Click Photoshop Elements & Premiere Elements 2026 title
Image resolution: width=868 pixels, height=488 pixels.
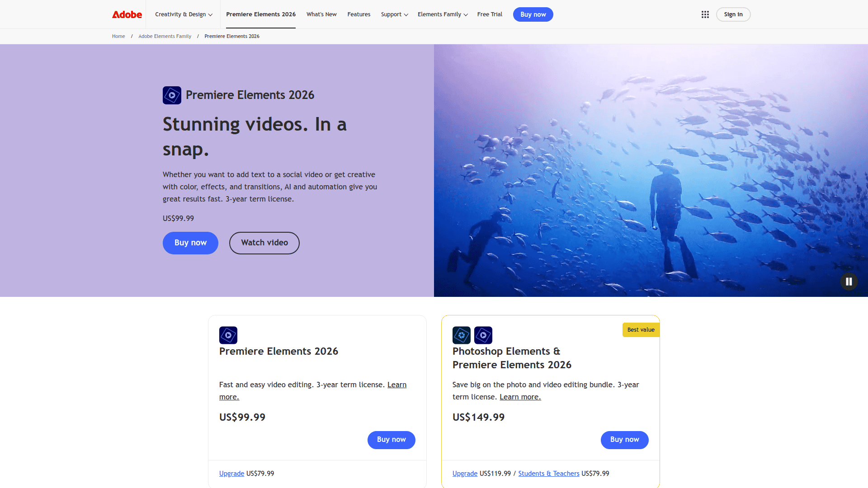pyautogui.click(x=512, y=358)
